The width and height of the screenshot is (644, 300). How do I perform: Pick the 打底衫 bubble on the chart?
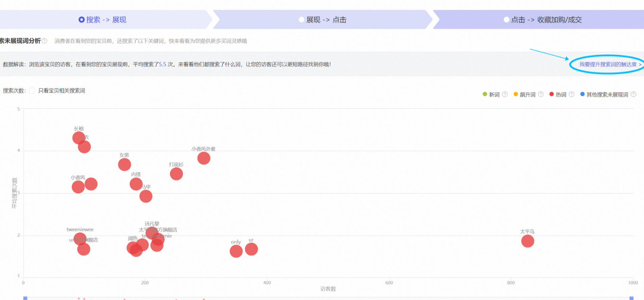[176, 174]
